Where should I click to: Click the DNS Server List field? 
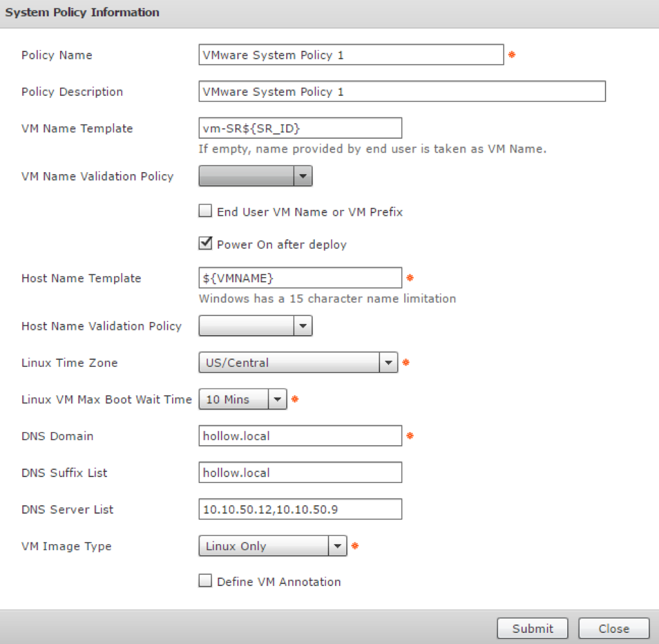(x=300, y=510)
